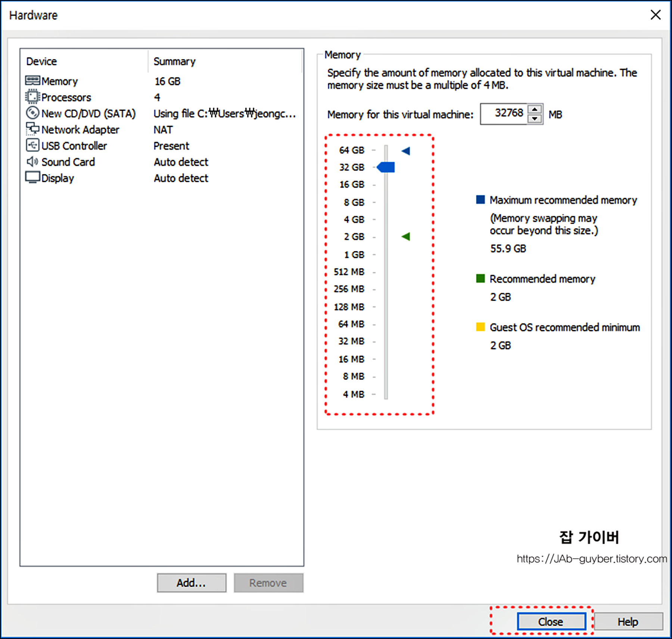Select the Display row label
Viewport: 672px width, 639px height.
click(x=57, y=178)
